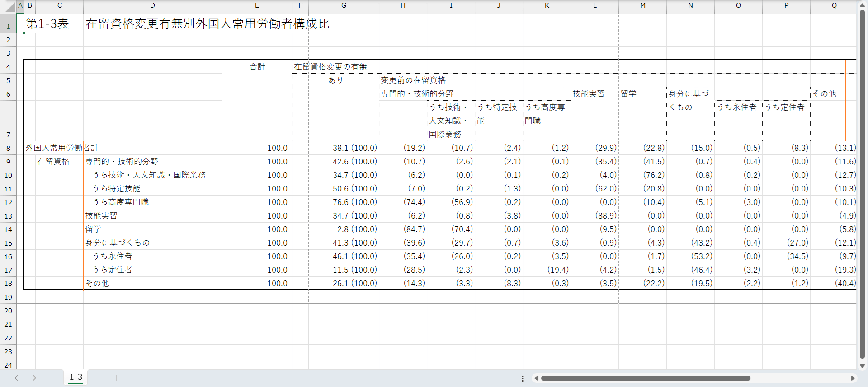Switch to the 1-3 sheet tab
This screenshot has width=868, height=387.
coord(76,377)
